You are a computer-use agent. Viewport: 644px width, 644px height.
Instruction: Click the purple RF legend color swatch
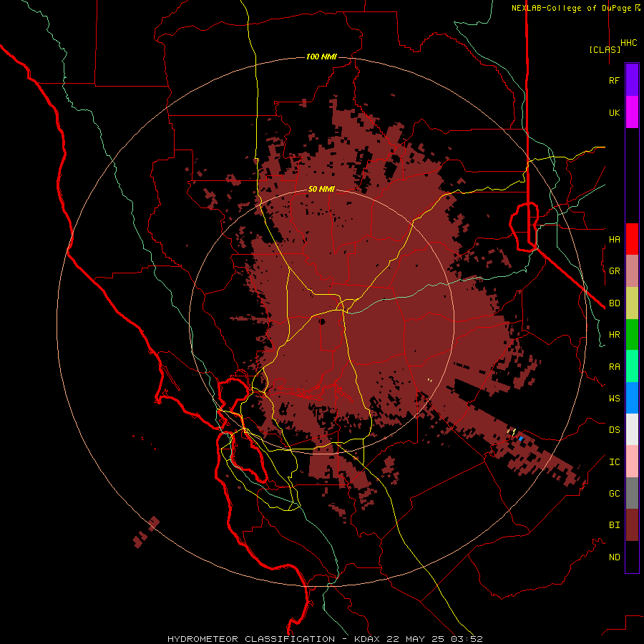click(x=632, y=80)
